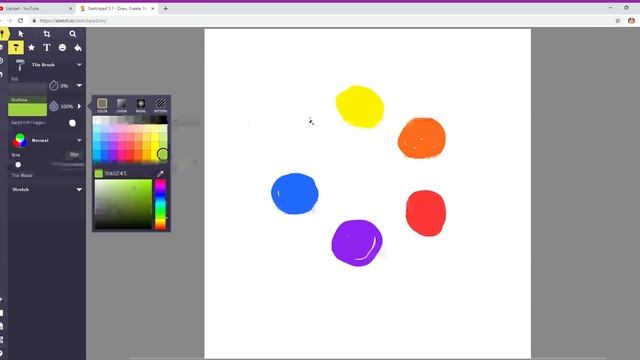
Task: Select the crop tool
Action: [47, 34]
